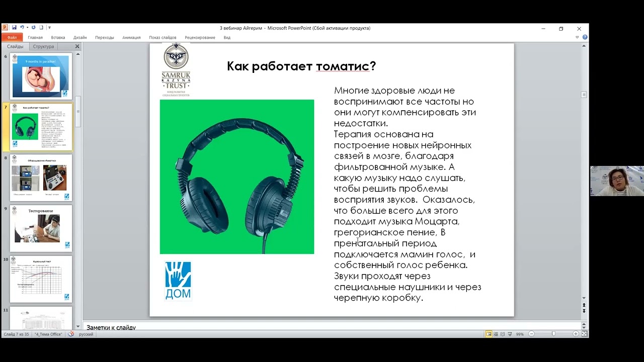Image resolution: width=644 pixels, height=362 pixels.
Task: Switch to the Главная ribbon tab
Action: [35, 38]
